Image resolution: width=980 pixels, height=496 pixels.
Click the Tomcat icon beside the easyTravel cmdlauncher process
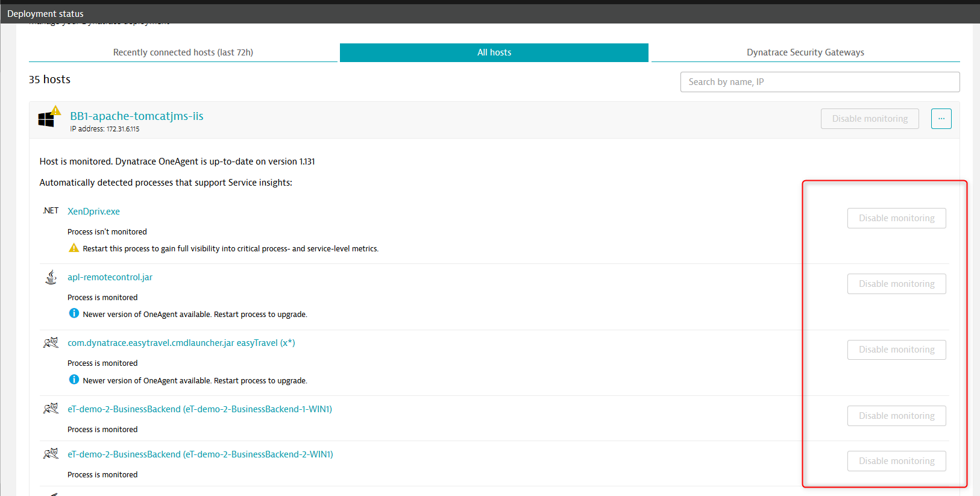tap(51, 343)
